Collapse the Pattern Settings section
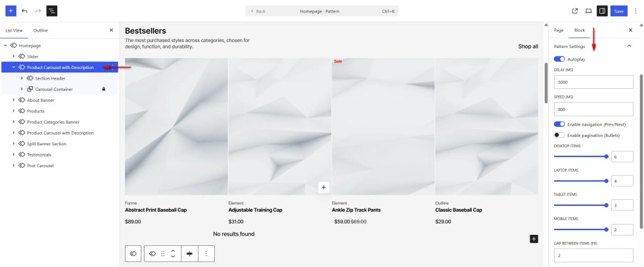The width and height of the screenshot is (644, 267). point(629,46)
